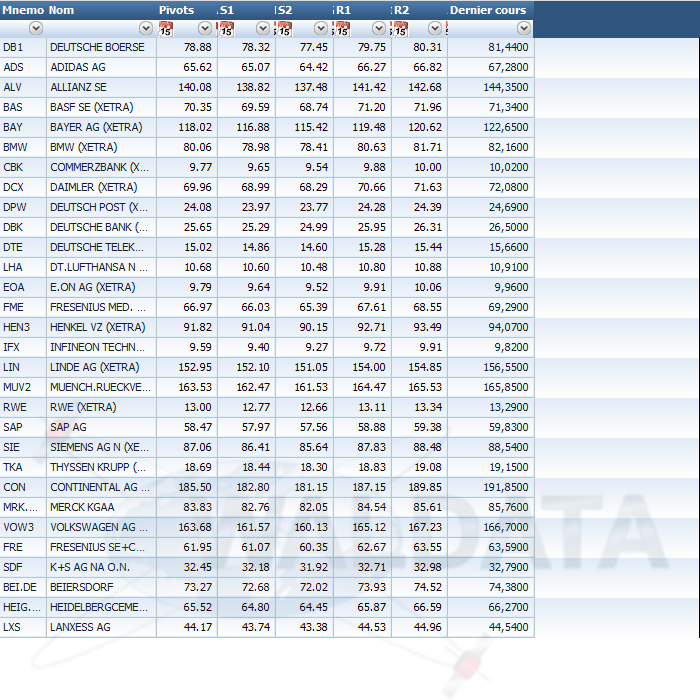Image resolution: width=700 pixels, height=700 pixels.
Task: Click the ALLIANZ SE name cell
Action: pyautogui.click(x=101, y=88)
